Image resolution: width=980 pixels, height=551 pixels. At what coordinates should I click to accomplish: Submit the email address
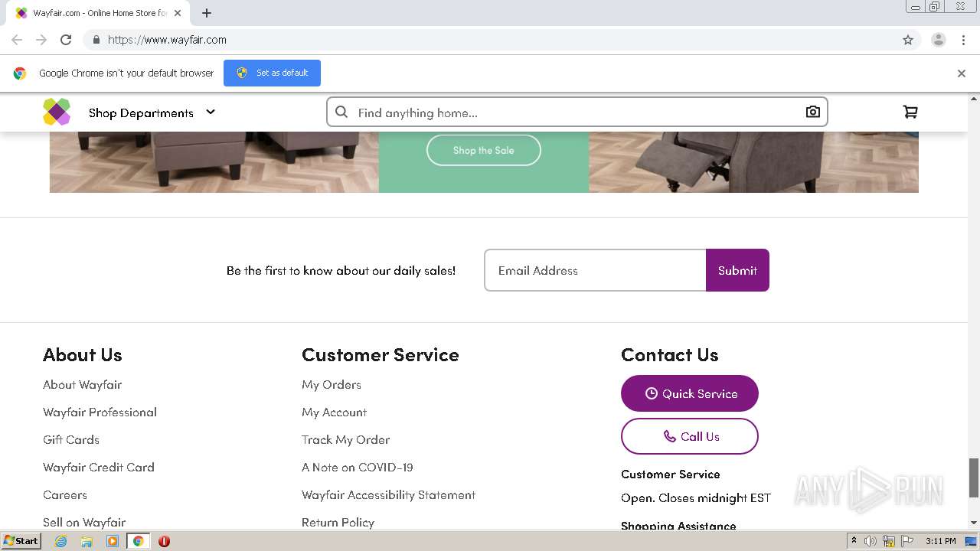click(737, 270)
